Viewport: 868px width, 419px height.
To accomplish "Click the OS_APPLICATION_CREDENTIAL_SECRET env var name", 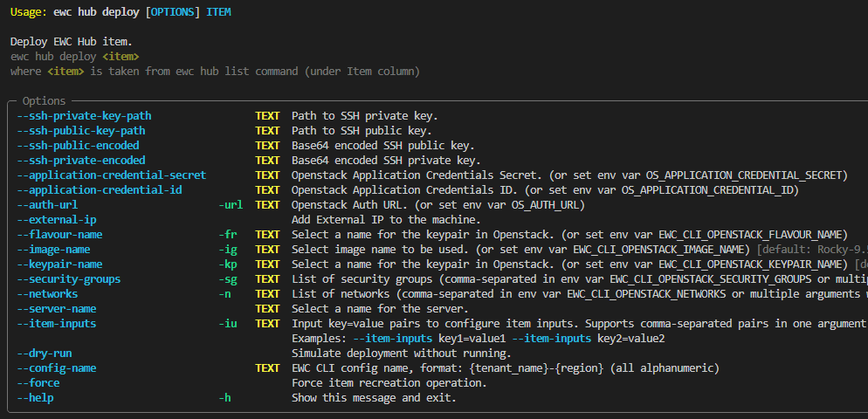I will click(x=745, y=175).
